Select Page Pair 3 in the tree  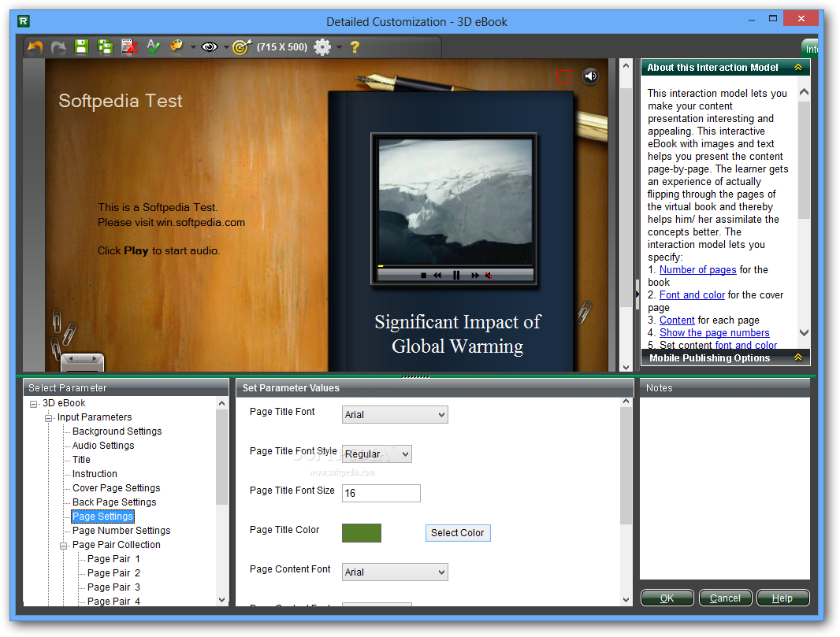[113, 587]
